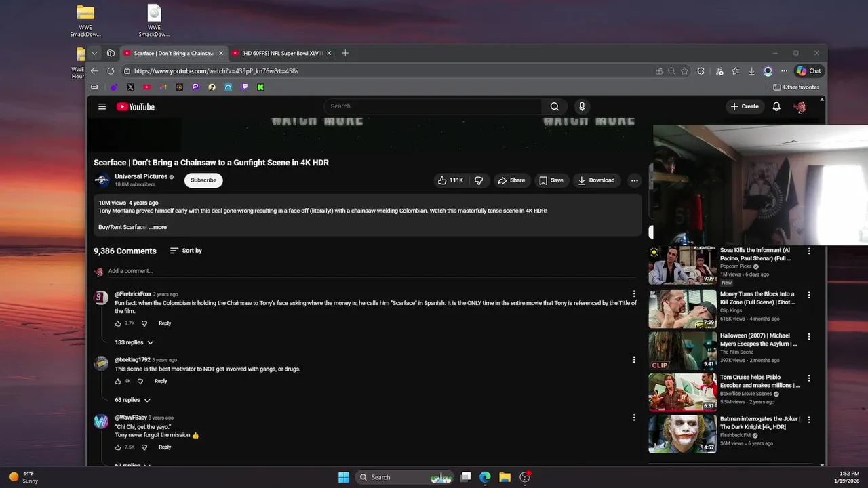Open the Kick bookmark in favorites bar
The height and width of the screenshot is (488, 868).
coord(261,87)
